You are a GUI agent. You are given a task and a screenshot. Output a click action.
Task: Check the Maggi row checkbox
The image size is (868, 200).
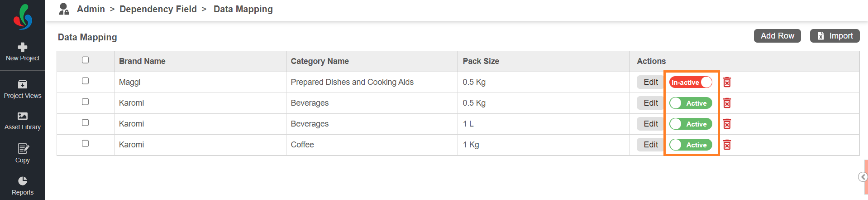(x=85, y=81)
